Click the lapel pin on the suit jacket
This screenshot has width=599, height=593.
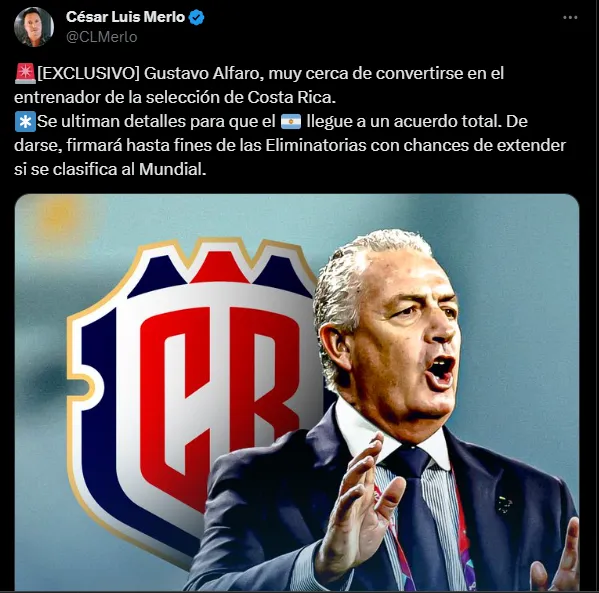pos(503,504)
